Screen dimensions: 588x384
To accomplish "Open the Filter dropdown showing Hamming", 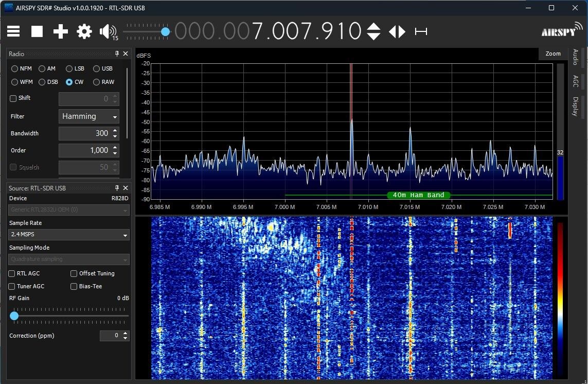I will 88,116.
